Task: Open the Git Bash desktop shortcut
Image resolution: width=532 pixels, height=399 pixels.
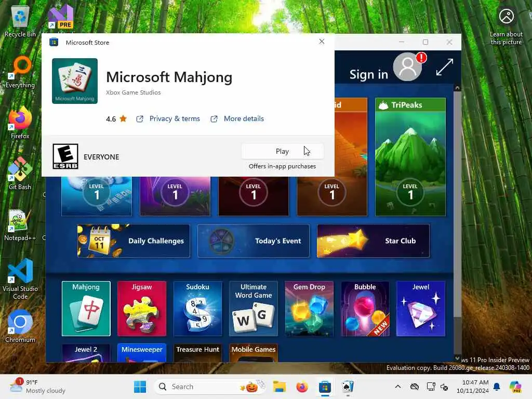Action: pos(20,174)
